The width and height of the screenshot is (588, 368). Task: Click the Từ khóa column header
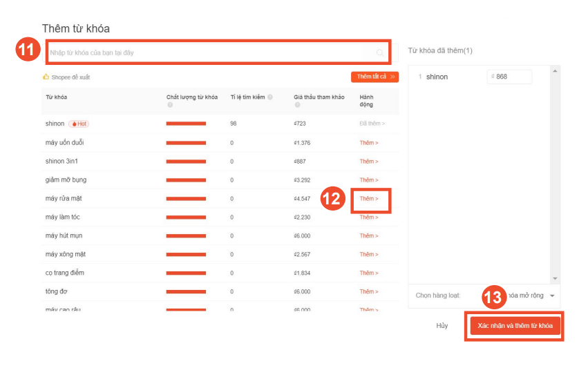[56, 97]
